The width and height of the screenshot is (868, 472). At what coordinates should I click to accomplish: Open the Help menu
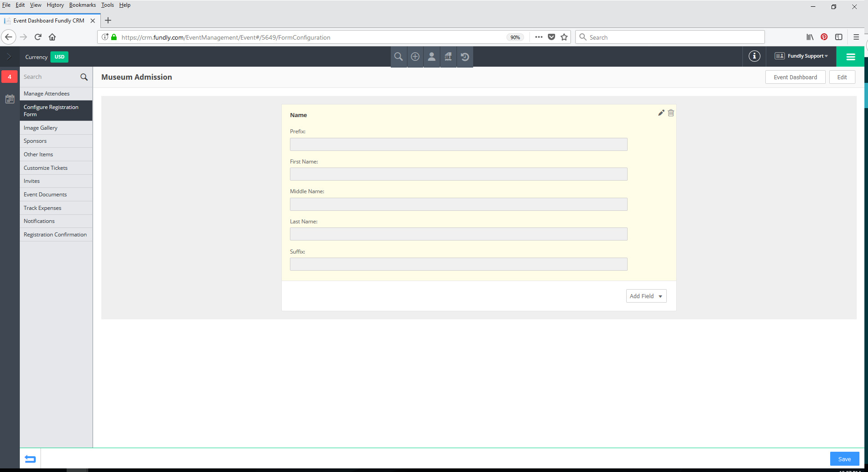click(x=125, y=5)
